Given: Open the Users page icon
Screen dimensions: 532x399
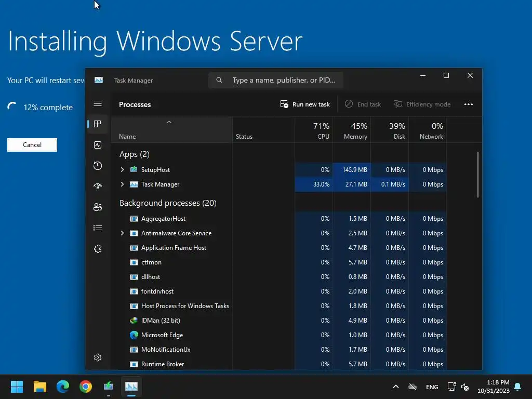Looking at the screenshot, I should [x=98, y=207].
